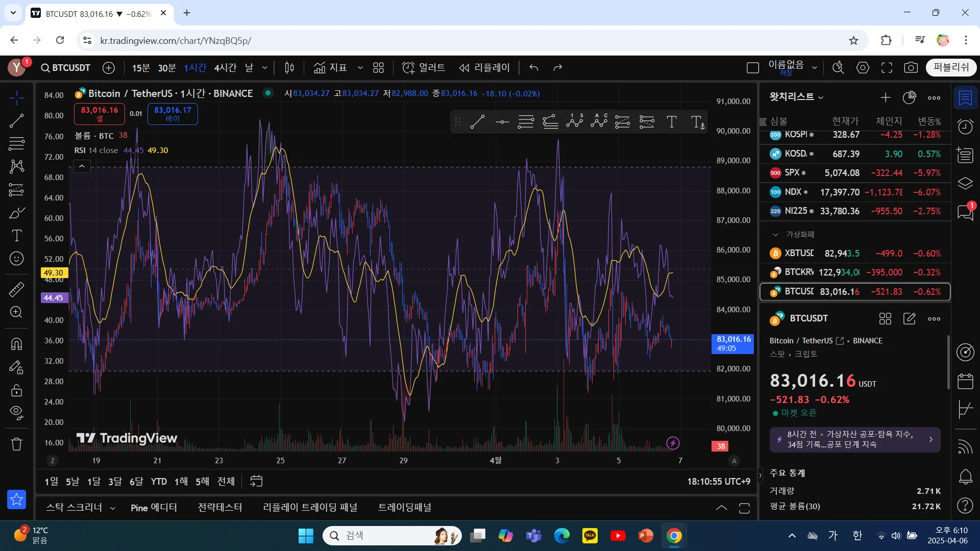The height and width of the screenshot is (551, 980).
Task: Switch to the Pine editor tab
Action: point(154,508)
